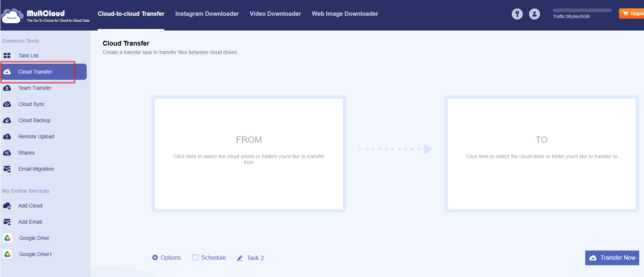644x277 pixels.
Task: Open the help key icon
Action: tap(517, 14)
